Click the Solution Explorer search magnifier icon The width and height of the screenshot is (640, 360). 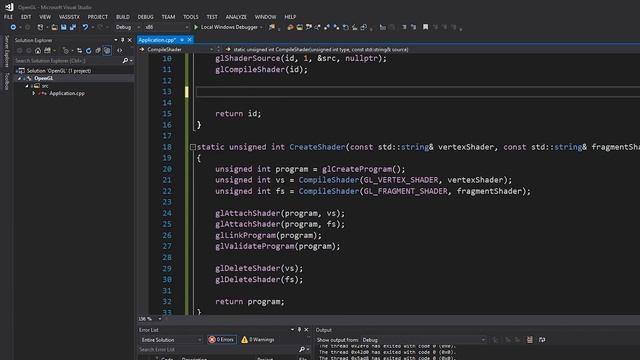[125, 61]
